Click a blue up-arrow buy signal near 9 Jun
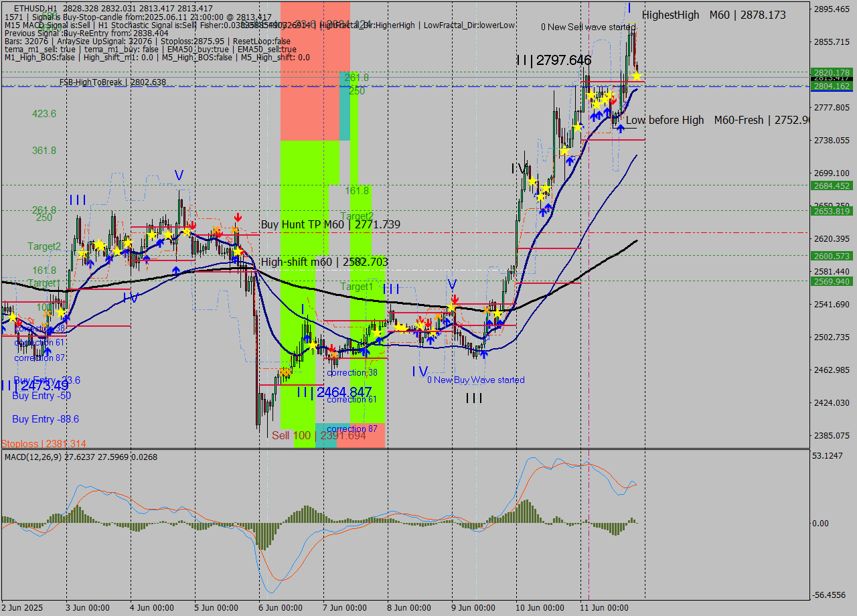Screen dimensions: 857x616 click(x=484, y=353)
